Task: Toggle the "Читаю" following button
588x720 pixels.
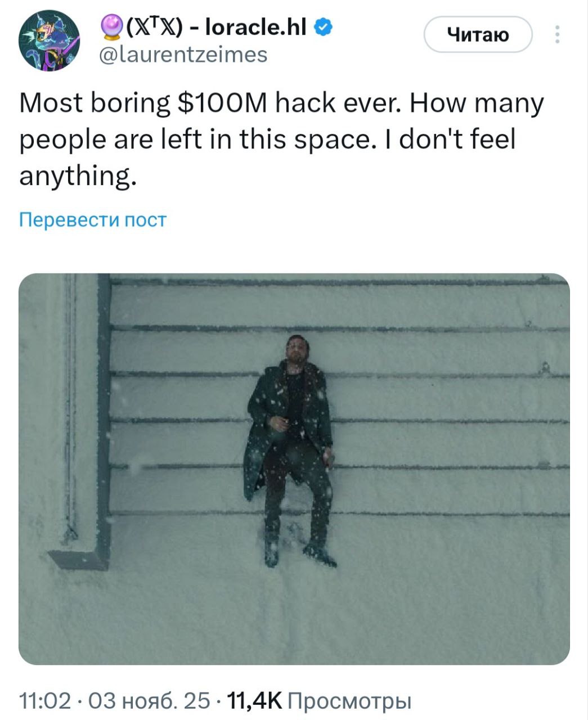Action: point(477,35)
